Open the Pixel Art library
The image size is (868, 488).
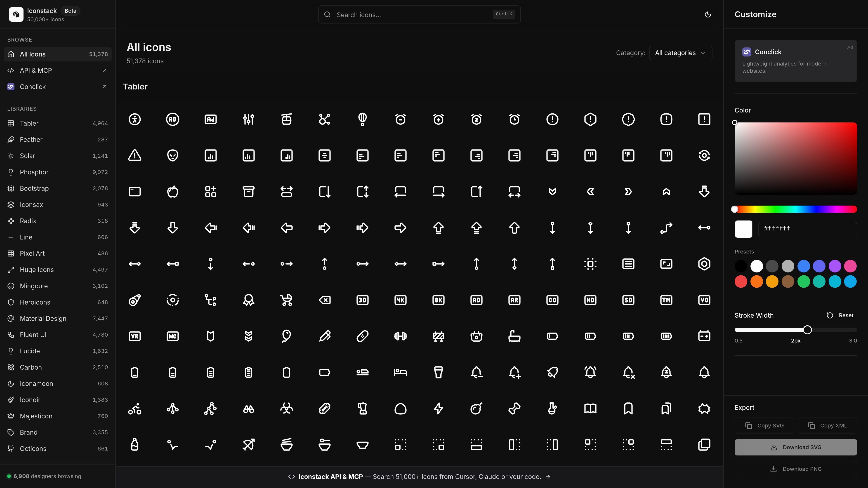tap(58, 253)
